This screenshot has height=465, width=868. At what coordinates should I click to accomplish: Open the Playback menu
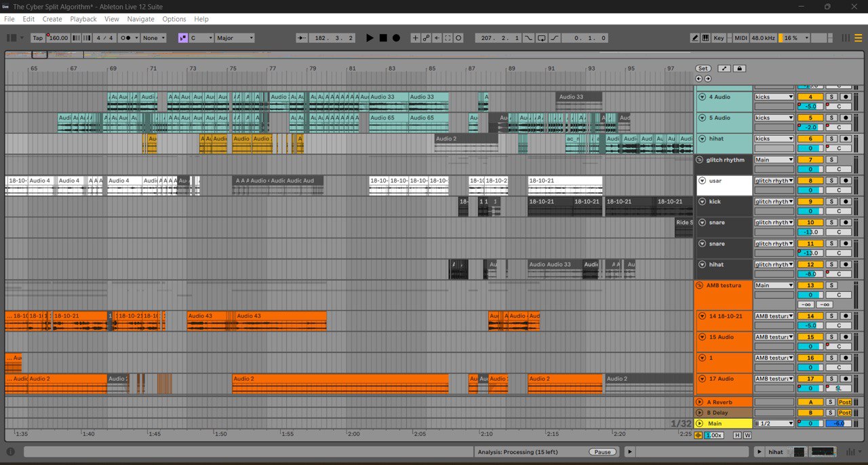pos(83,19)
